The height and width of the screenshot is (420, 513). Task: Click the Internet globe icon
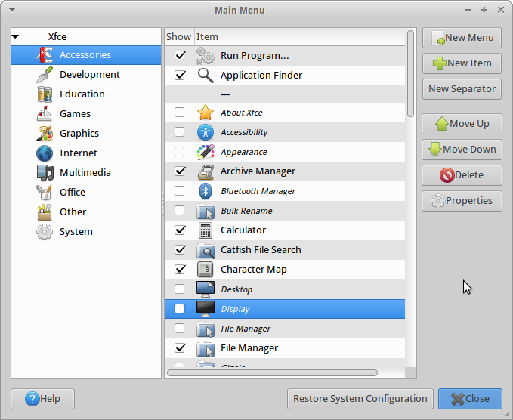(45, 153)
